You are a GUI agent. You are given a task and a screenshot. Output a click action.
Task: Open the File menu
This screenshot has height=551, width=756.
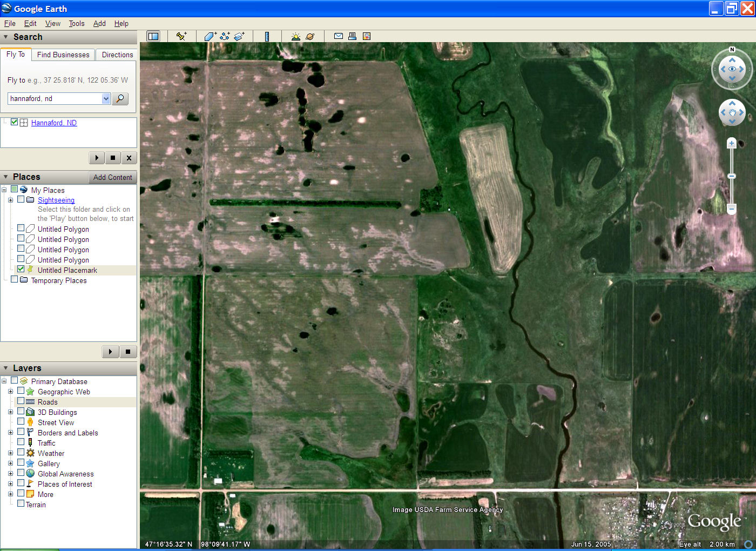point(10,23)
